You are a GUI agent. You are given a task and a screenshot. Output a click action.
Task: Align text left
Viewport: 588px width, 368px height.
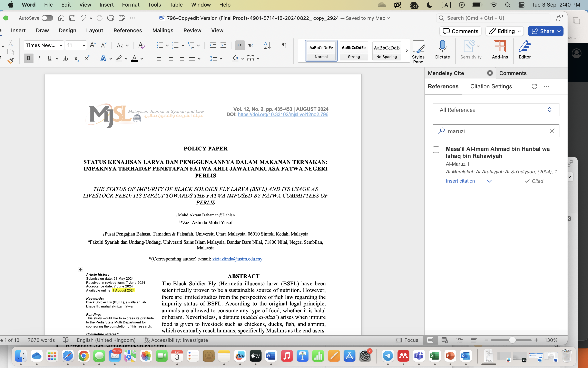160,58
